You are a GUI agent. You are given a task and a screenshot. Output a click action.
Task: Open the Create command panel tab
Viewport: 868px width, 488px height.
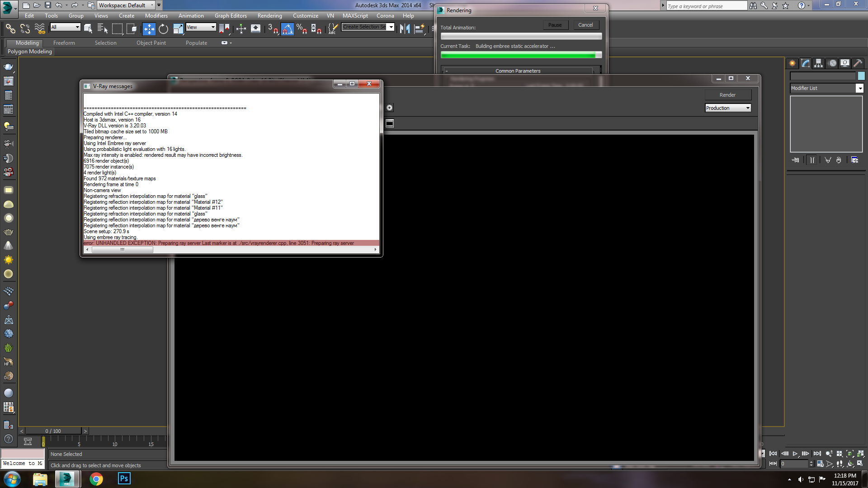[792, 63]
